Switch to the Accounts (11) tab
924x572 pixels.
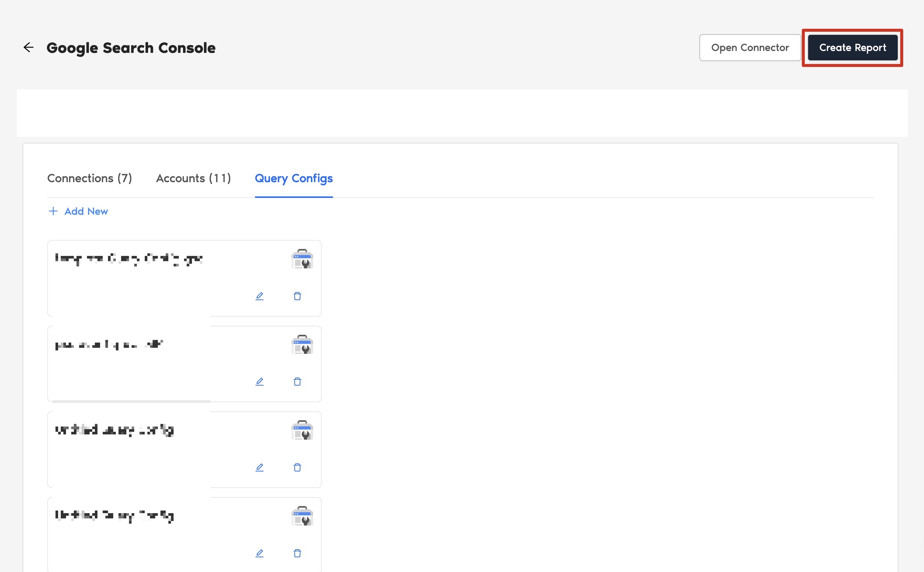pos(193,178)
